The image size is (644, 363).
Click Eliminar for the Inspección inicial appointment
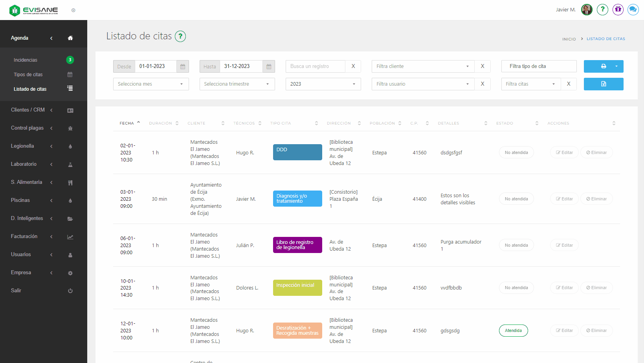click(596, 288)
